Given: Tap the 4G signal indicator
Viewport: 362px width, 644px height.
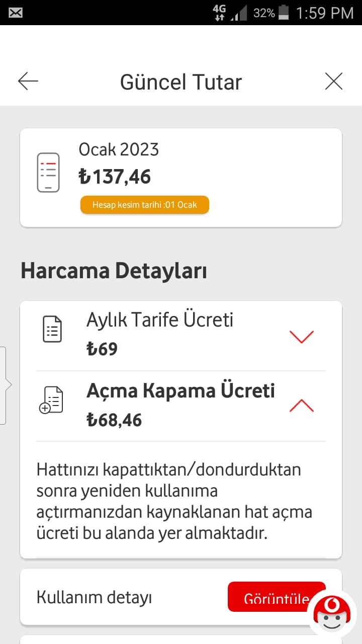Looking at the screenshot, I should [219, 13].
